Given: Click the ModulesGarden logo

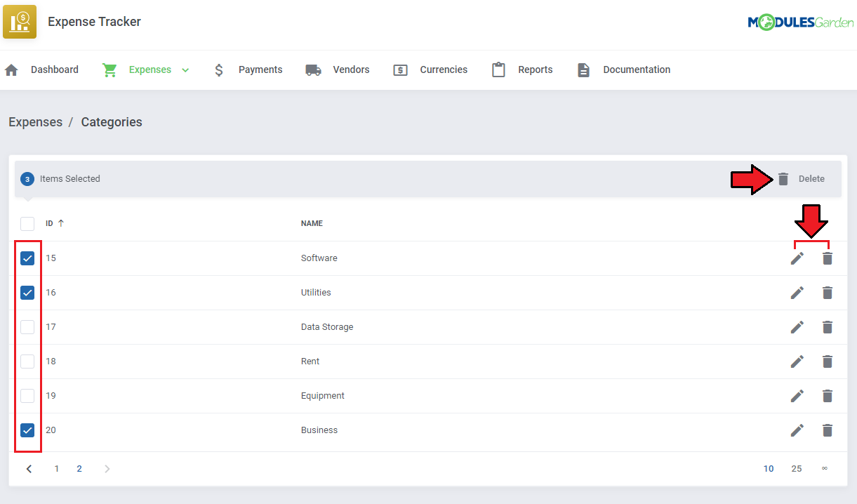Looking at the screenshot, I should 800,22.
